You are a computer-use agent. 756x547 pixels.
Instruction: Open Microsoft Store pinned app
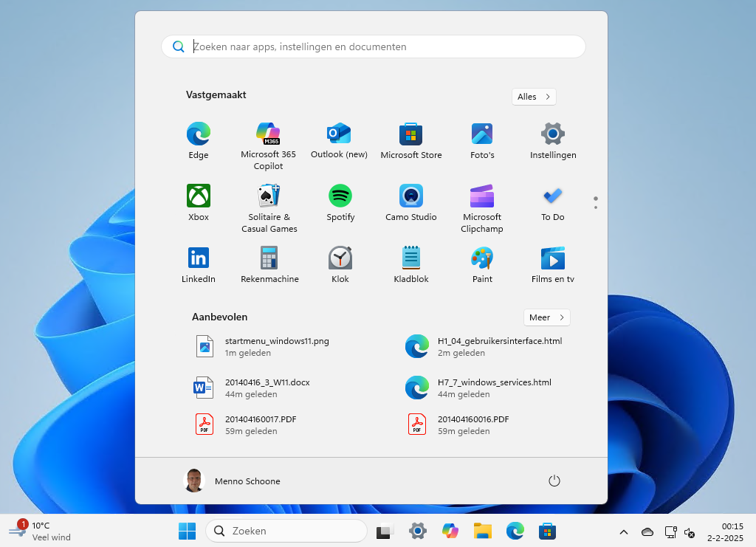(x=410, y=141)
